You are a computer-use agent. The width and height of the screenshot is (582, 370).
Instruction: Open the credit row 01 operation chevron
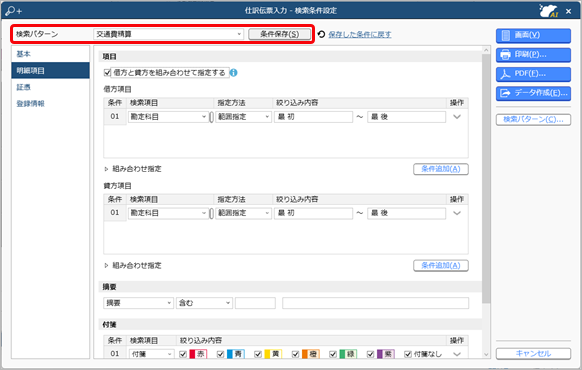tap(457, 213)
